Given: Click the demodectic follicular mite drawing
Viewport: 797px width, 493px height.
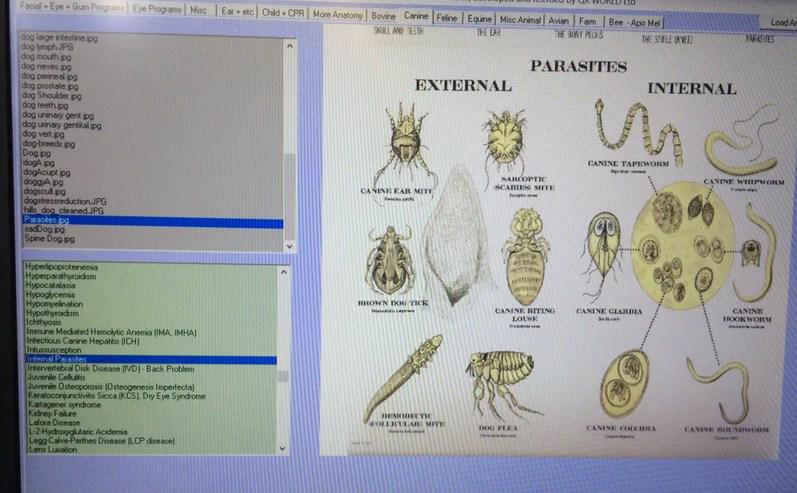Looking at the screenshot, I should tap(404, 377).
